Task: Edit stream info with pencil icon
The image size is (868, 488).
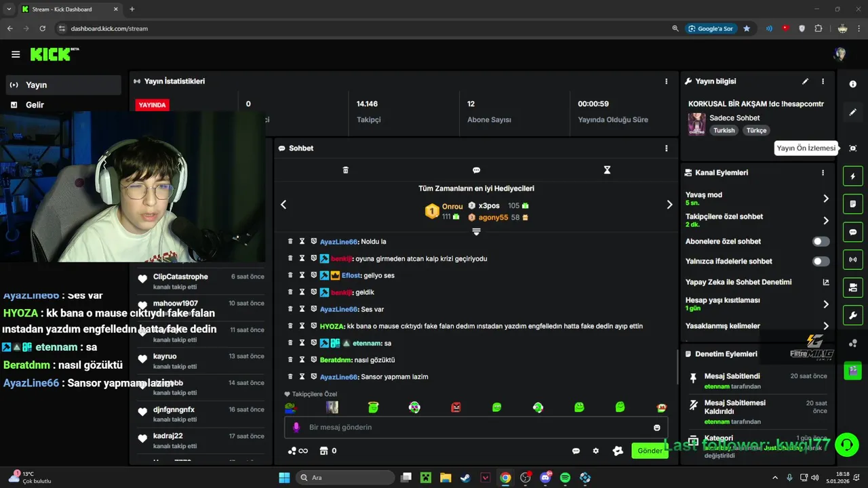Action: 806,81
